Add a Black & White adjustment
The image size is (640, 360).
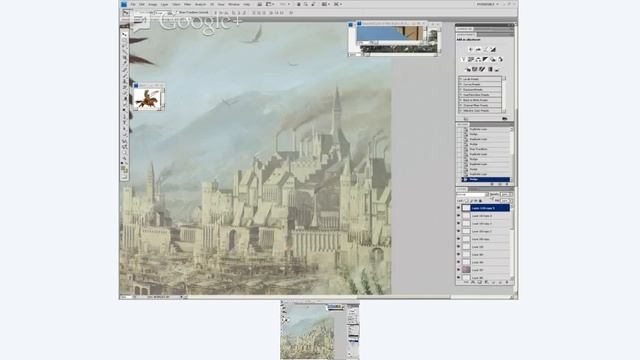point(485,59)
